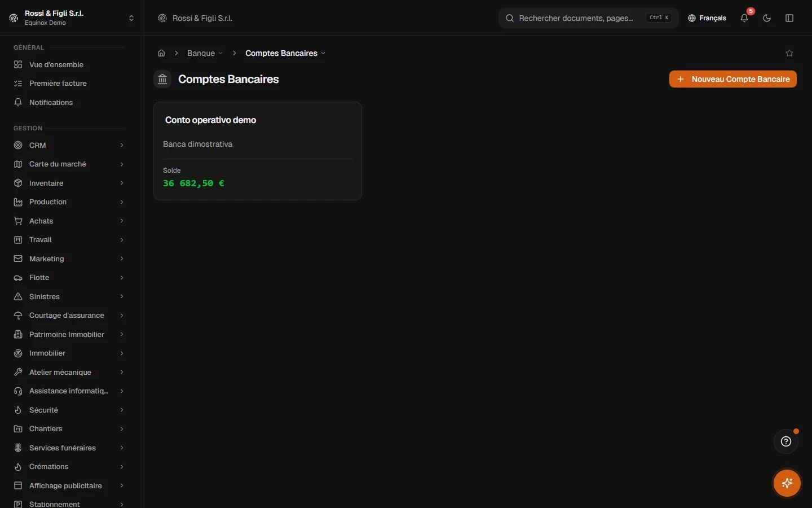The image size is (812, 508).
Task: Open Première facture in the sidebar
Action: (x=69, y=84)
